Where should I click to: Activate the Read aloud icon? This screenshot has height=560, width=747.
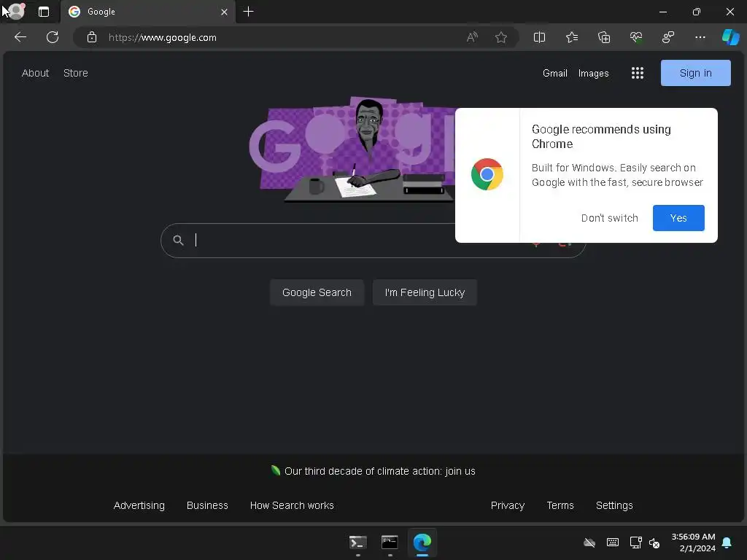click(x=472, y=37)
